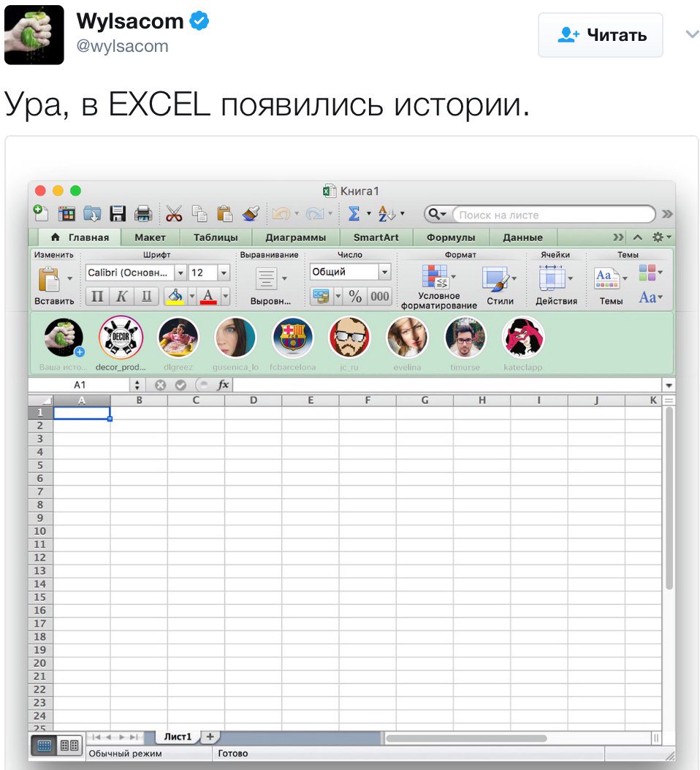Open font size 12 dropdown
Screen dimensions: 700x770
click(x=224, y=272)
